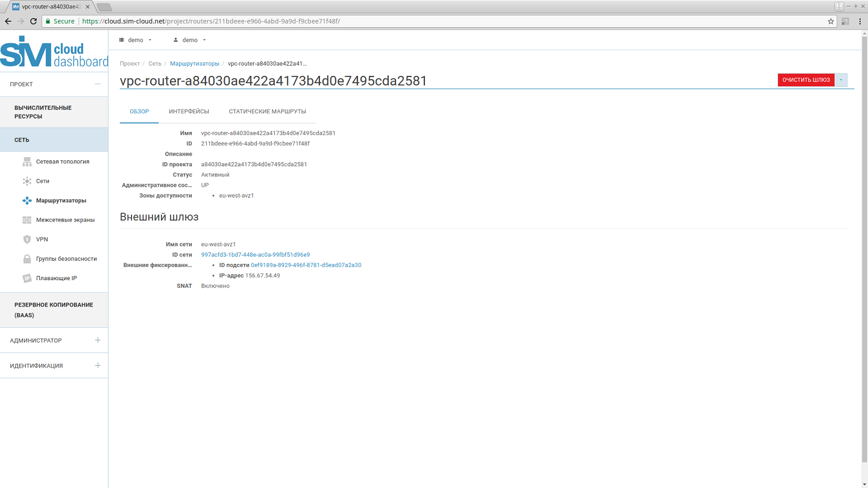
Task: Open dropdown arrow next to Очистить шлюз
Action: 841,80
